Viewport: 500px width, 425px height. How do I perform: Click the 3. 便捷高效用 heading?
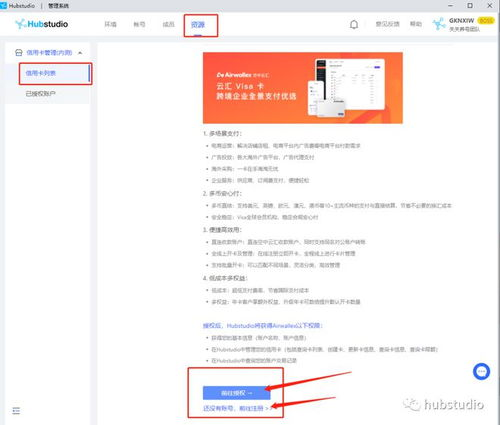(x=222, y=230)
